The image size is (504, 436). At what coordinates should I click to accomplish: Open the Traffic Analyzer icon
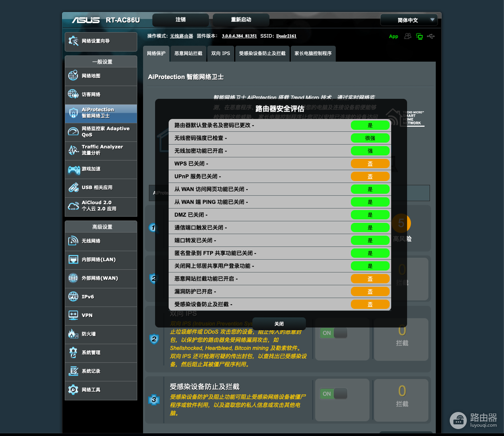[x=73, y=150]
